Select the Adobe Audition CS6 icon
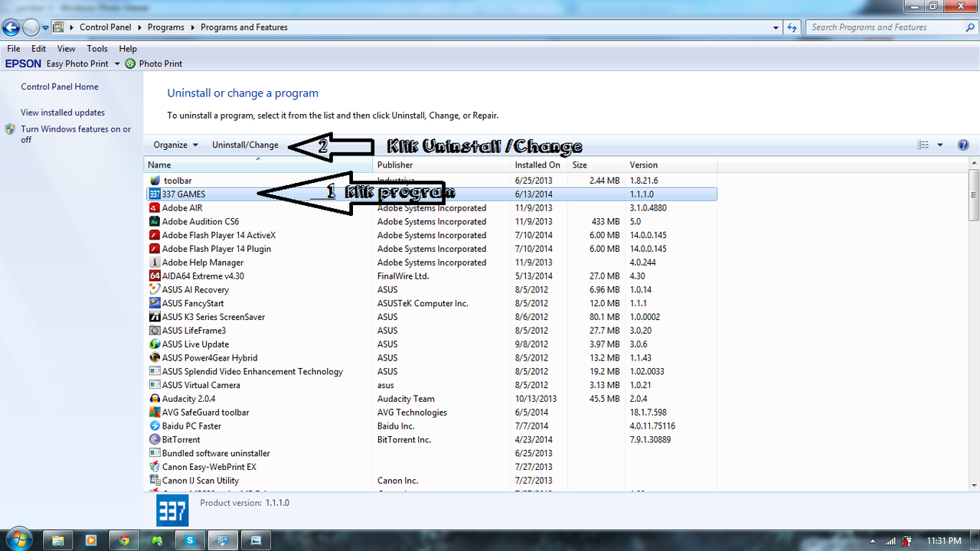Viewport: 980px width, 551px height. click(155, 222)
